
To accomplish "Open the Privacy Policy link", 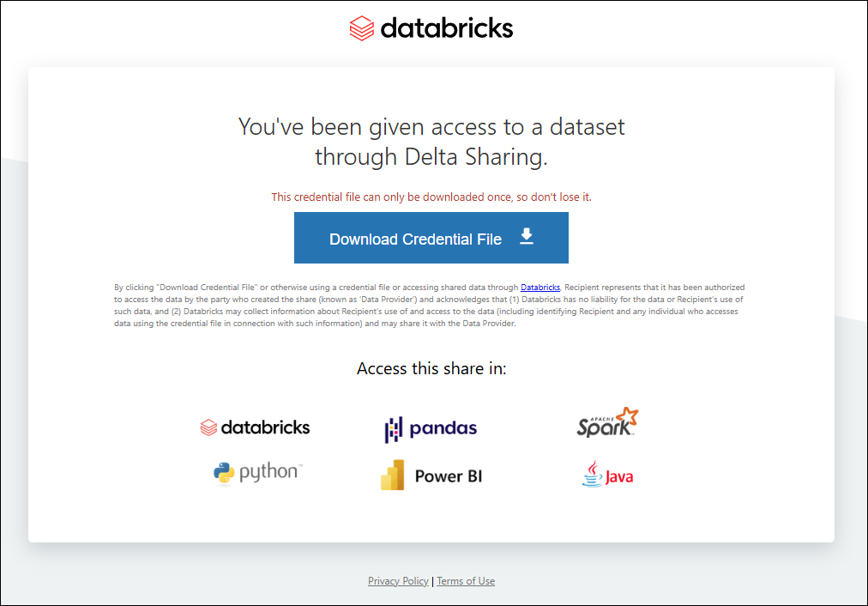I will tap(398, 581).
